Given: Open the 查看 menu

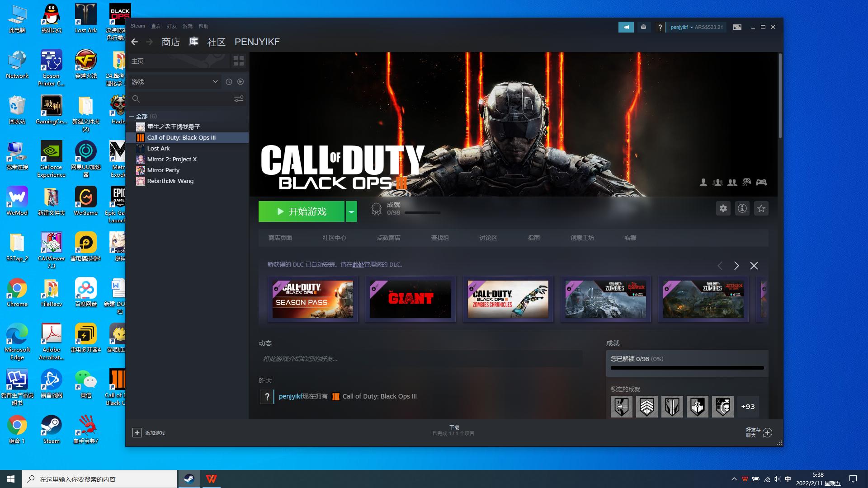Looking at the screenshot, I should [x=156, y=26].
